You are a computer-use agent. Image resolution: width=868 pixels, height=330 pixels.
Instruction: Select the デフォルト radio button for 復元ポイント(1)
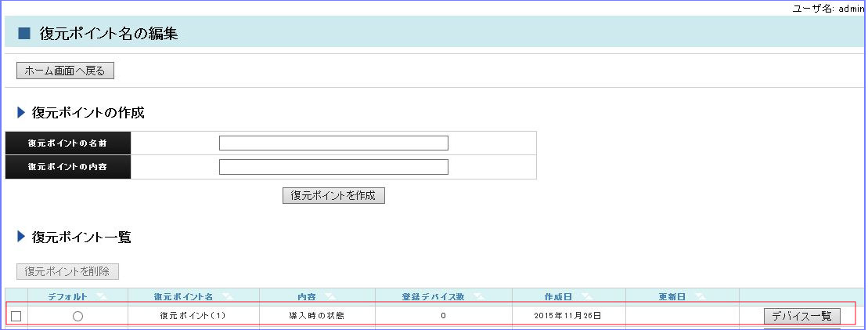[x=78, y=316]
